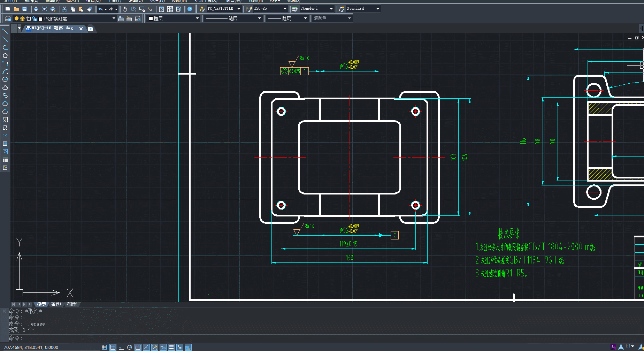This screenshot has height=351, width=644.
Task: Expand the undo history arrow
Action: (x=105, y=9)
